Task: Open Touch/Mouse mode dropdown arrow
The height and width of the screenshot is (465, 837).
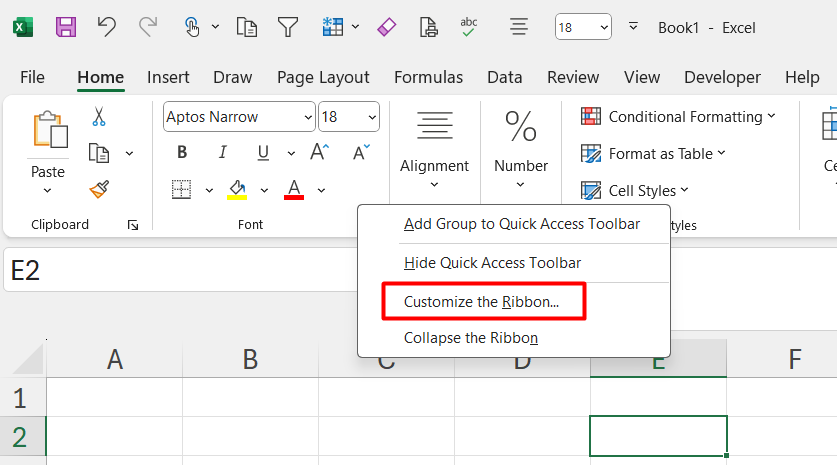Action: tap(215, 27)
